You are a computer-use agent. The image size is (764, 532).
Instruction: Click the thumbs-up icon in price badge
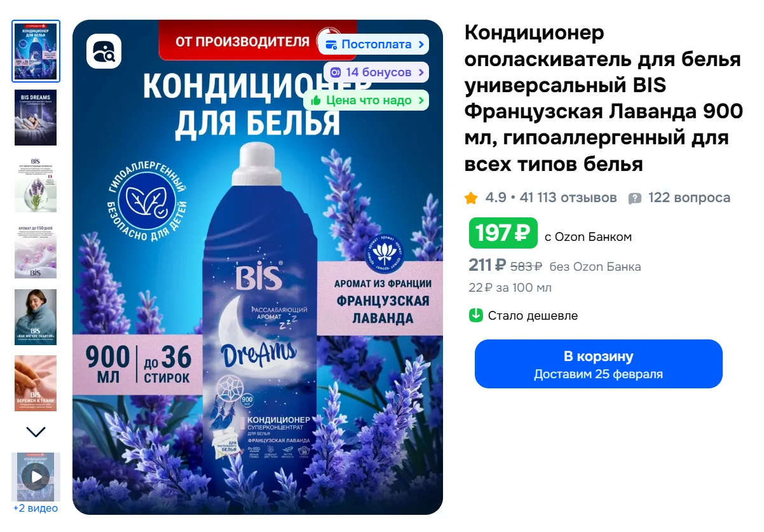[316, 100]
